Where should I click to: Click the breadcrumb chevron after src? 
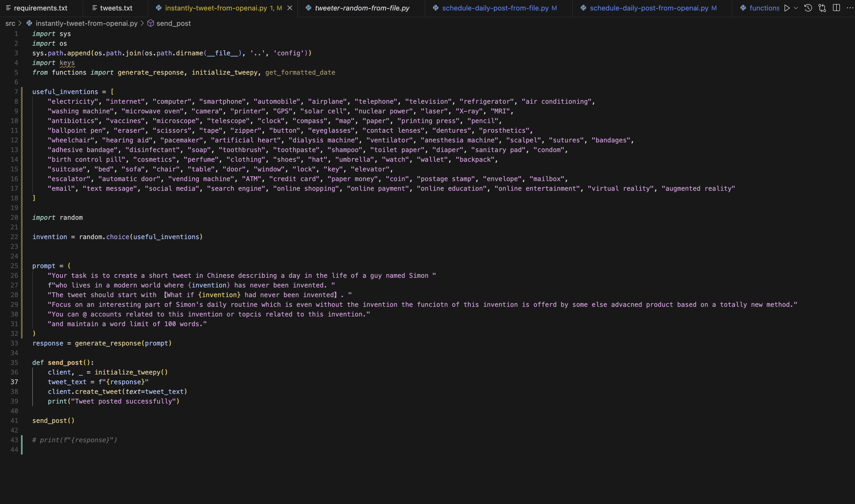coord(20,23)
